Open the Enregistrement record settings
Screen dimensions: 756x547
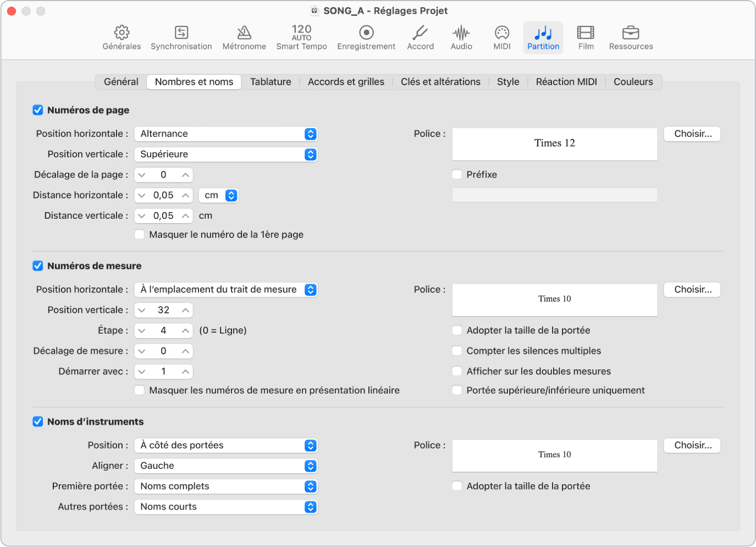tap(366, 37)
